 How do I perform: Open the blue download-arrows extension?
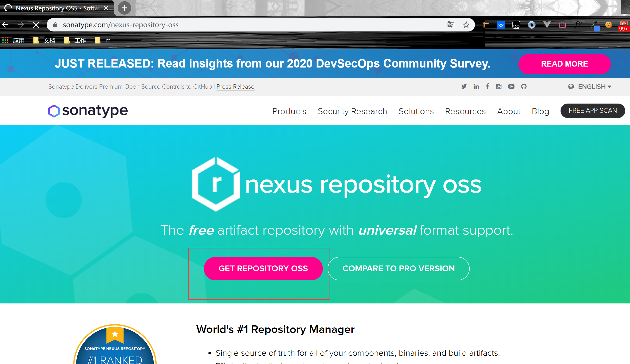[501, 25]
